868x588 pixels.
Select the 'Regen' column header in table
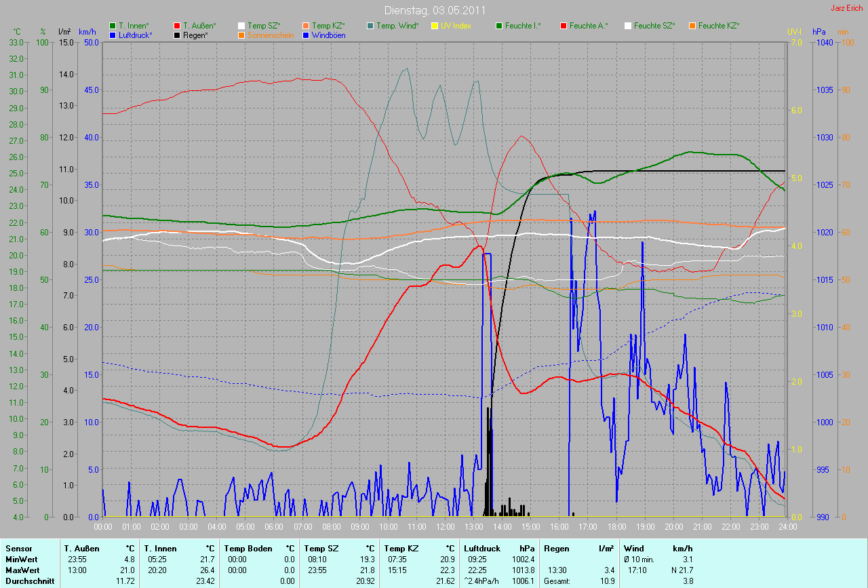pos(556,549)
